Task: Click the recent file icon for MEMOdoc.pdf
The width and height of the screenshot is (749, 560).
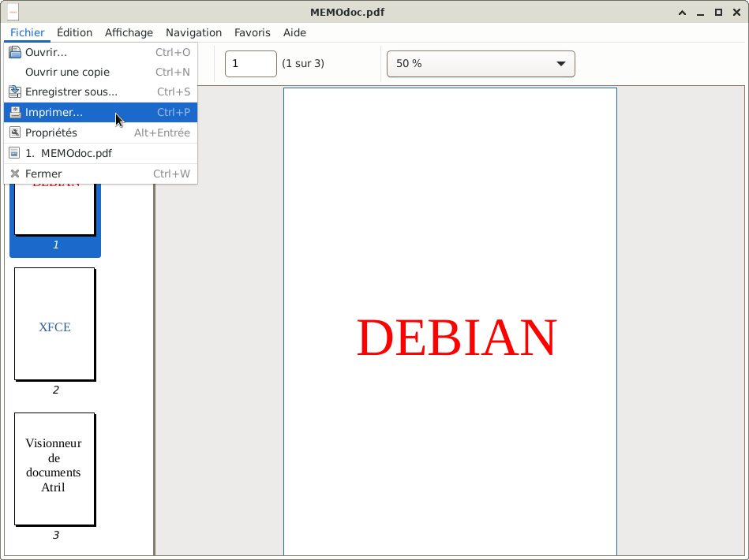Action: click(x=15, y=153)
